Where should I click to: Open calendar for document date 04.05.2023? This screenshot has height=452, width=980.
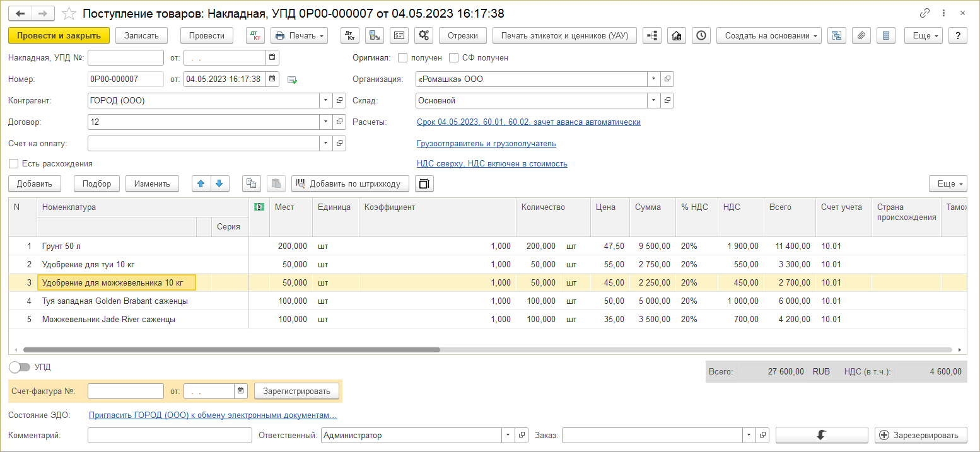pos(272,79)
